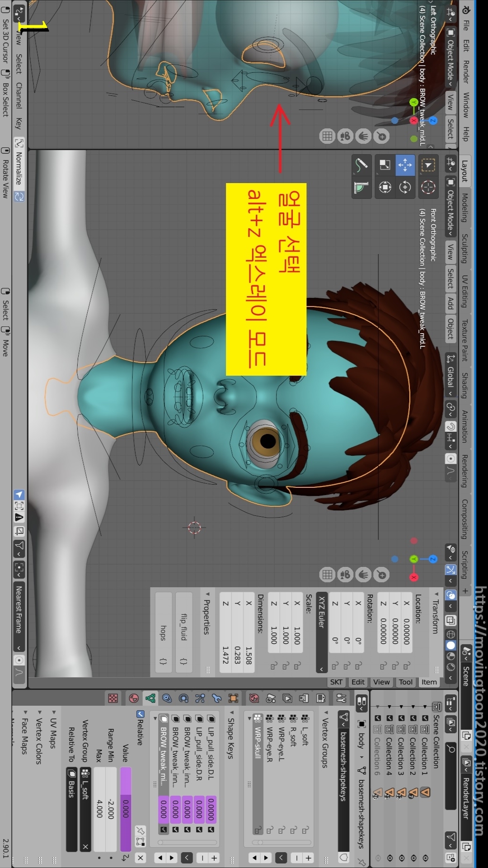Open the Render properties tab
488x868 pixels.
click(321, 698)
